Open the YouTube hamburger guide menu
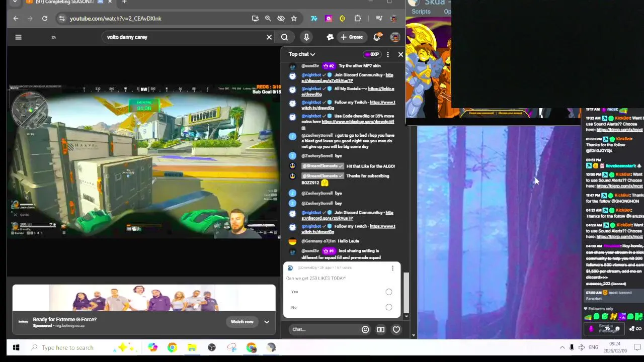The height and width of the screenshot is (362, 644). (x=18, y=37)
